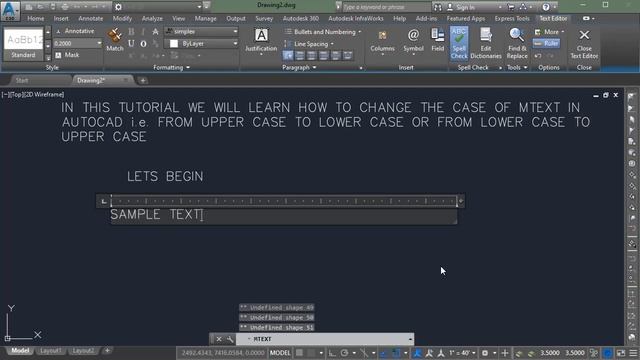This screenshot has height=360, width=640.
Task: Add a new layout with plus button
Action: pyautogui.click(x=107, y=350)
